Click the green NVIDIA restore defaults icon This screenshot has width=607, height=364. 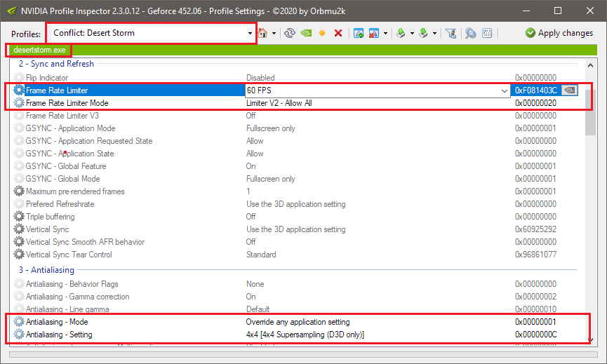(x=306, y=33)
